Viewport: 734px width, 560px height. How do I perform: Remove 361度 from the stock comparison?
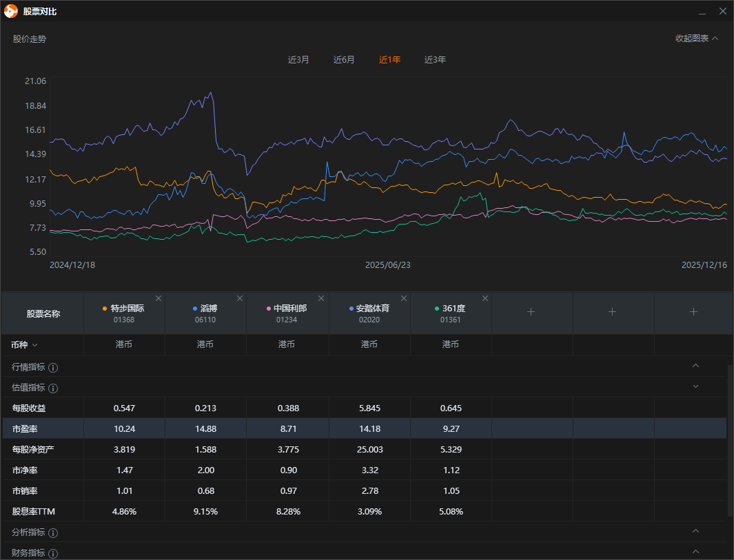pyautogui.click(x=485, y=298)
